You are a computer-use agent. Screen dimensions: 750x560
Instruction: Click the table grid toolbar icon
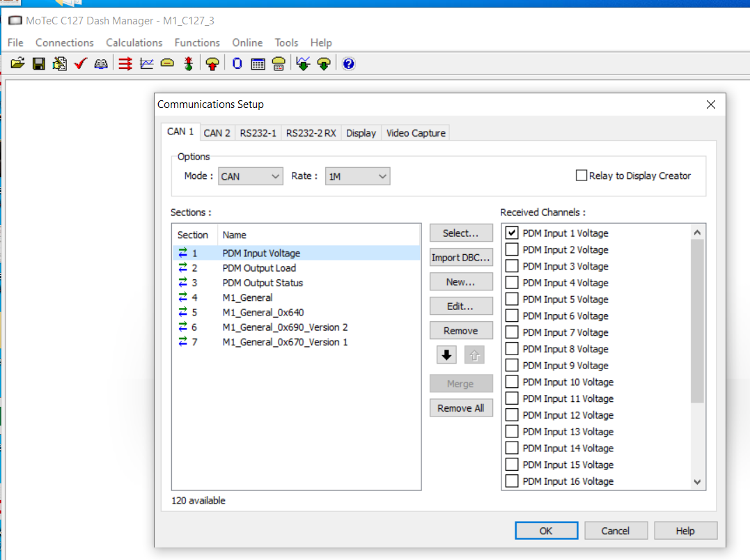(258, 63)
